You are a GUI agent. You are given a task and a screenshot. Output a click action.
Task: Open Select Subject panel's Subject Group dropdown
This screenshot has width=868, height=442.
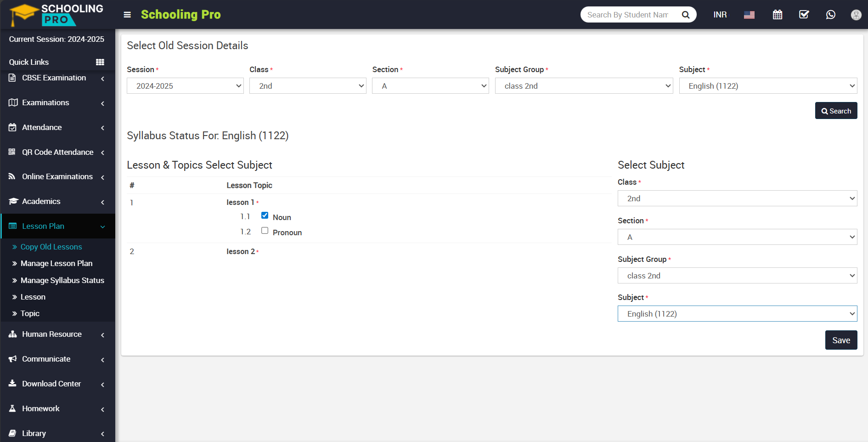coord(737,276)
